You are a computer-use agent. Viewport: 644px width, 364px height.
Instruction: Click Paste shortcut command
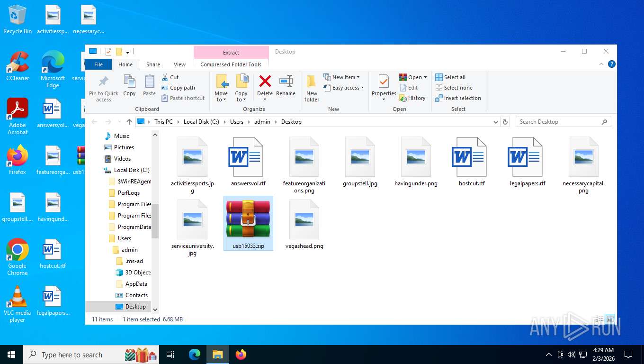click(183, 98)
